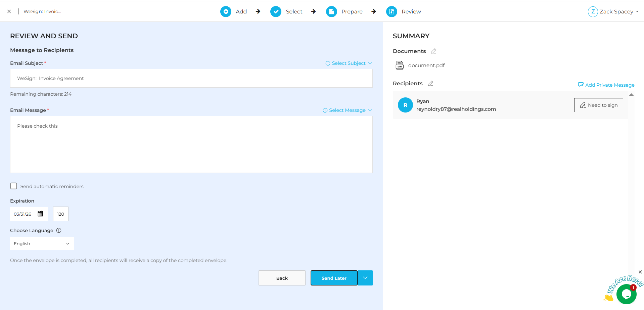
Task: Click the document.pdf file icon
Action: point(400,65)
